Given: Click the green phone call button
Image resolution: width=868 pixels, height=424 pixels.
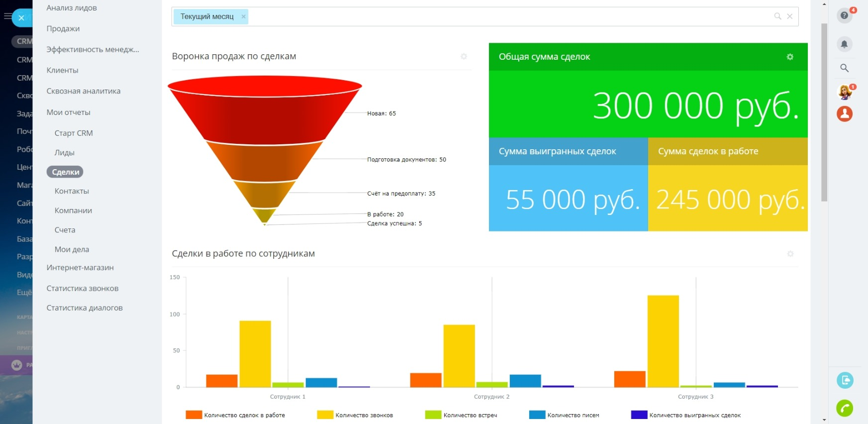Looking at the screenshot, I should 845,408.
